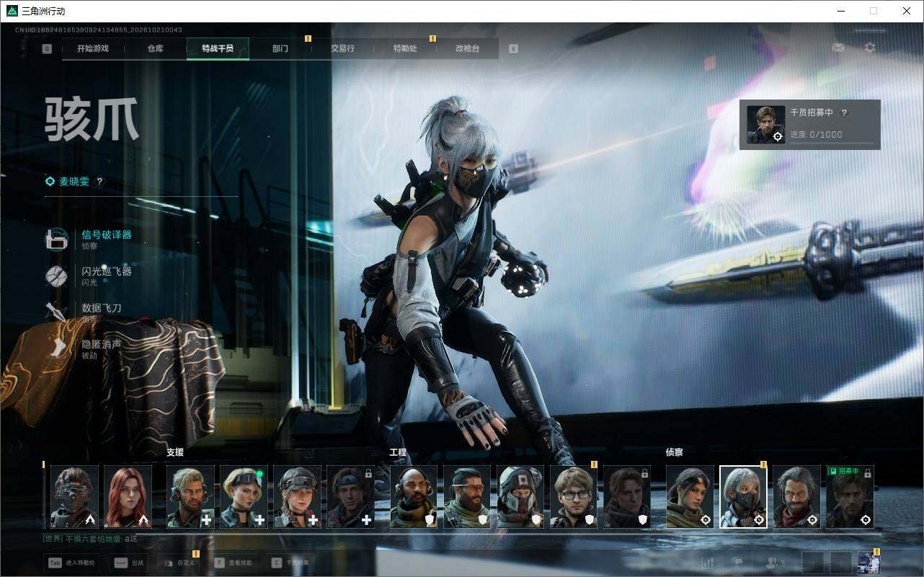Screen dimensions: 924x577
Task: Open the 干员档案 button
Action: pyautogui.click(x=290, y=563)
